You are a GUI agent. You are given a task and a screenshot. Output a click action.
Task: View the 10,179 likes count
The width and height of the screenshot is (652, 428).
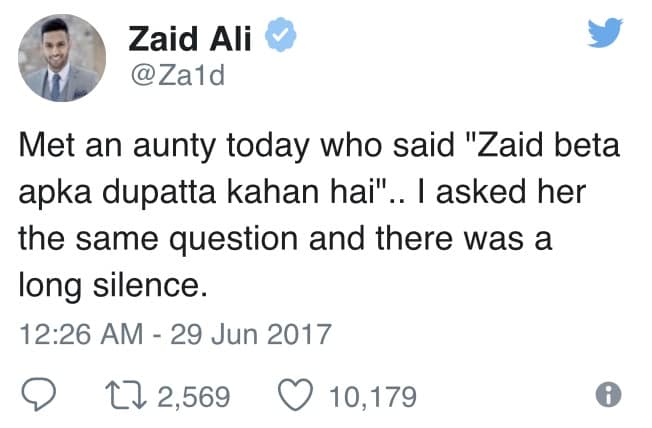click(x=373, y=396)
